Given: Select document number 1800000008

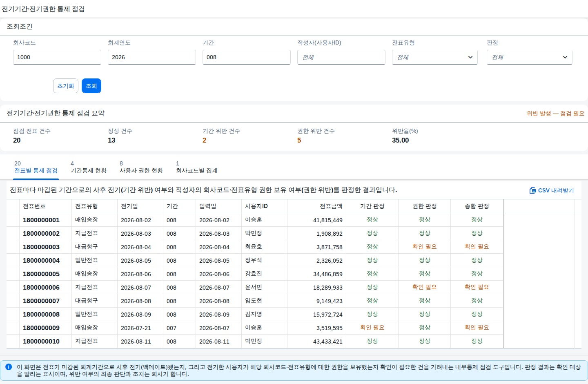Looking at the screenshot, I should pos(41,315).
